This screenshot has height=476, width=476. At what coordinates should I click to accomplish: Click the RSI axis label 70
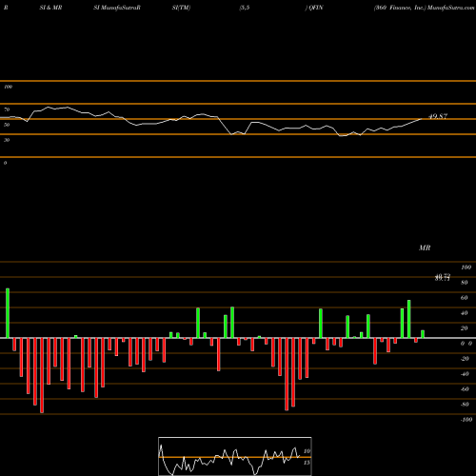click(x=7, y=109)
